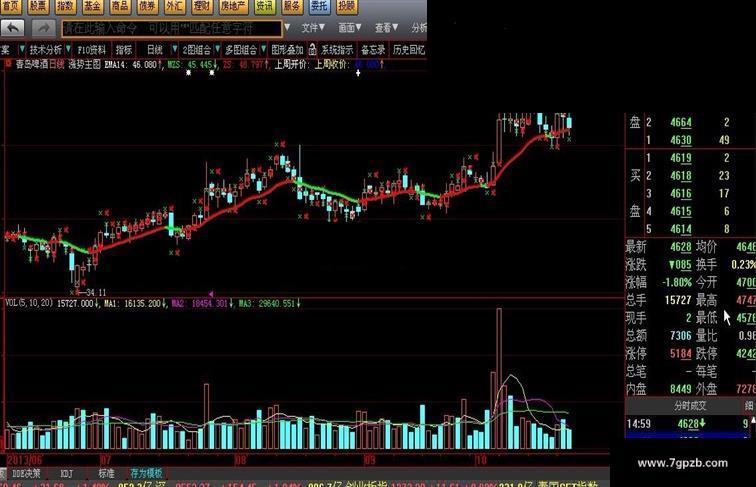Select the 日线 daily period item
This screenshot has width=756, height=487.
155,50
